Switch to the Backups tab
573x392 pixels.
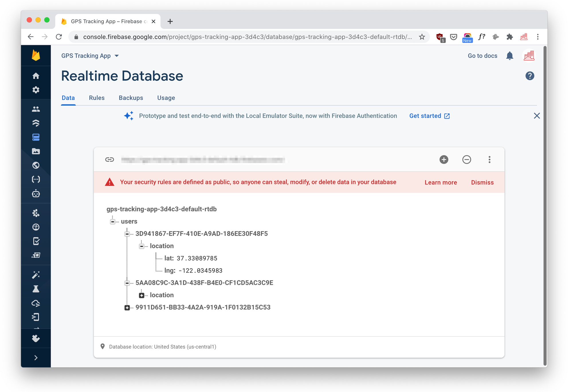[x=131, y=98]
